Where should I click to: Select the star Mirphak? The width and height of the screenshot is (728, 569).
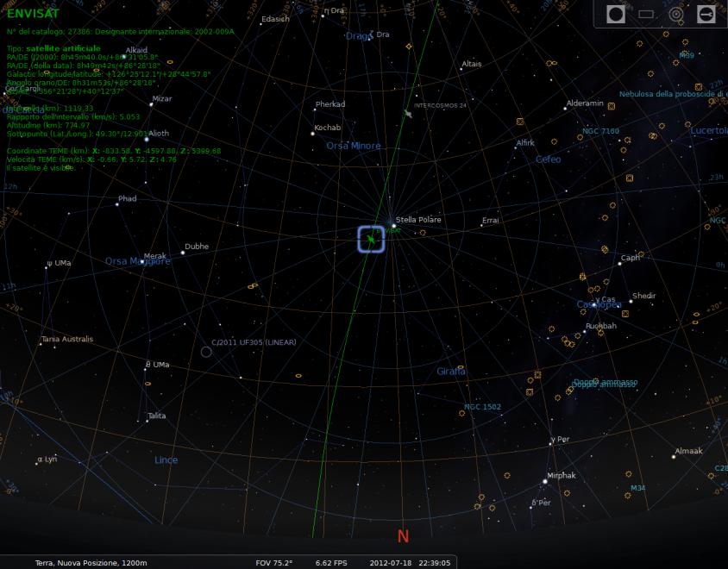545,482
